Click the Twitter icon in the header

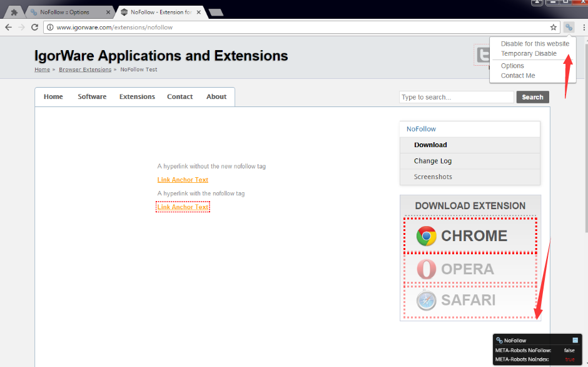pos(482,56)
